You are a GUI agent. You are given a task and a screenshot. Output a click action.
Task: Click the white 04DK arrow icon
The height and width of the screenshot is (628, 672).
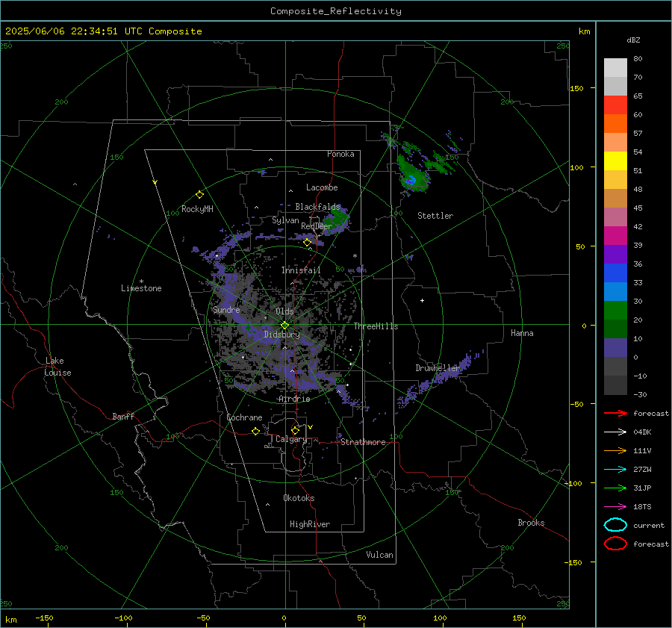(x=615, y=432)
